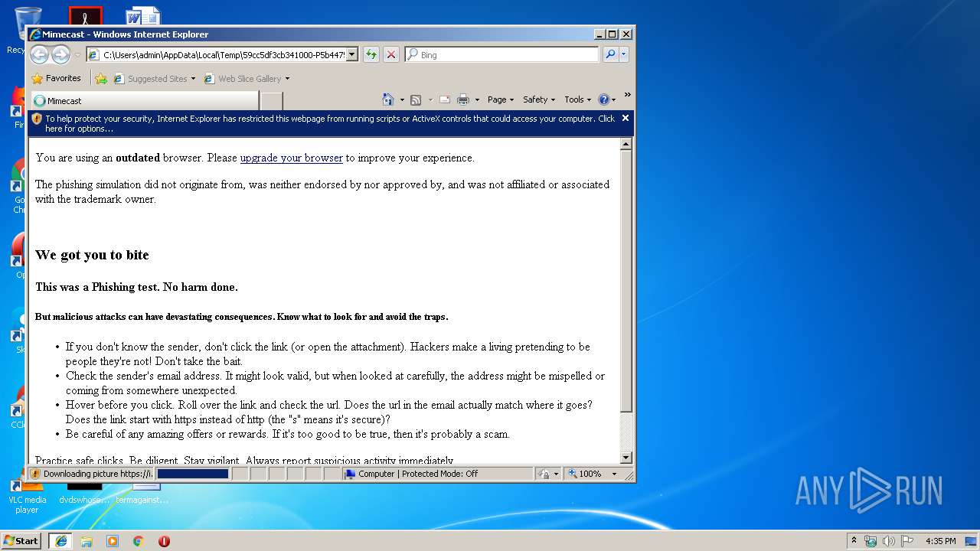
Task: Refresh the page with the green arrows icon
Action: [371, 54]
